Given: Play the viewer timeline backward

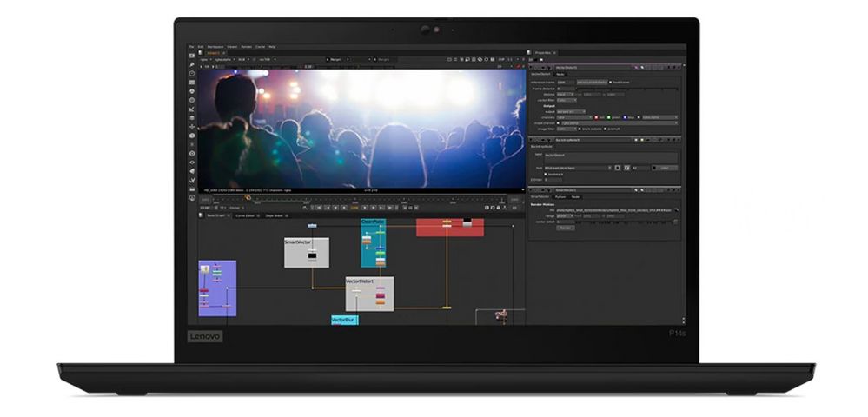Looking at the screenshot, I should (x=344, y=207).
